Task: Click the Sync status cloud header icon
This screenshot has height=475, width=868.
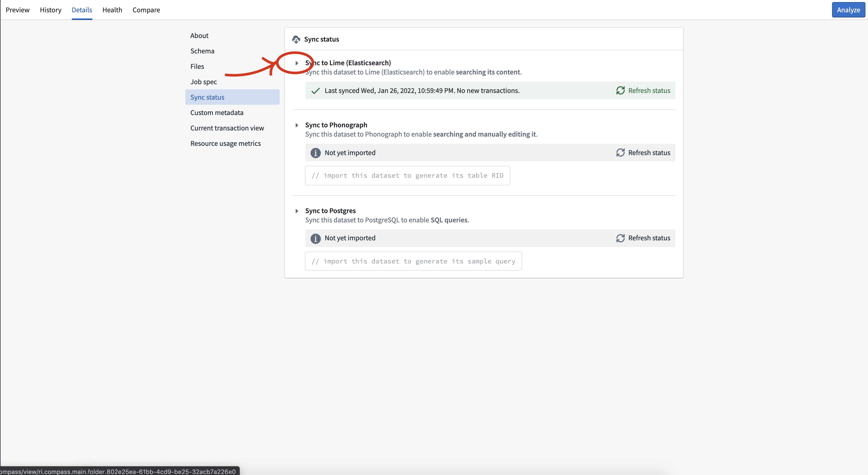Action: 296,40
